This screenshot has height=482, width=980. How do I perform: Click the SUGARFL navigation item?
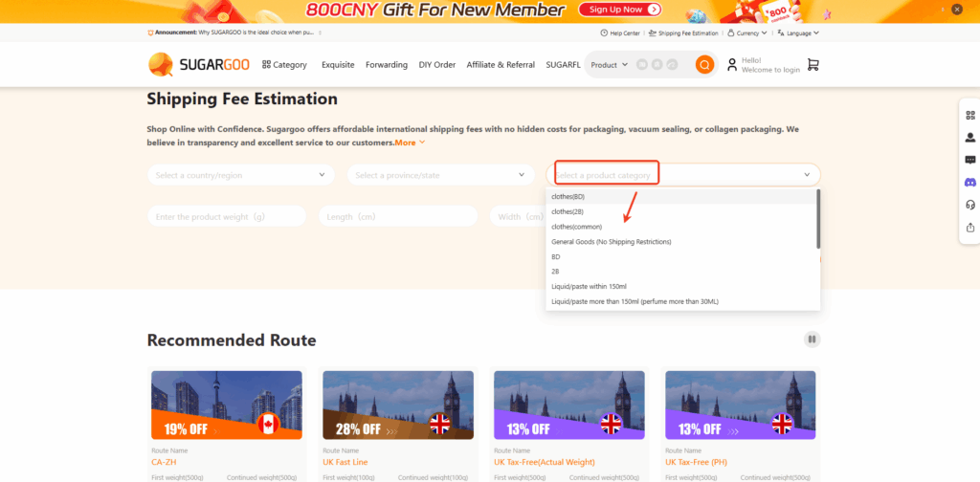pos(563,65)
